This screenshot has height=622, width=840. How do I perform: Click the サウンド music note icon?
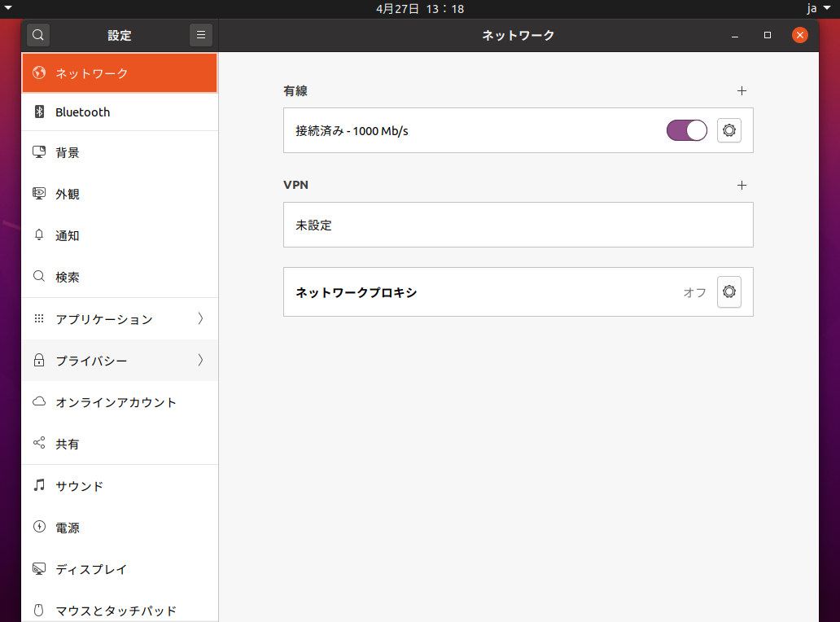tap(39, 485)
